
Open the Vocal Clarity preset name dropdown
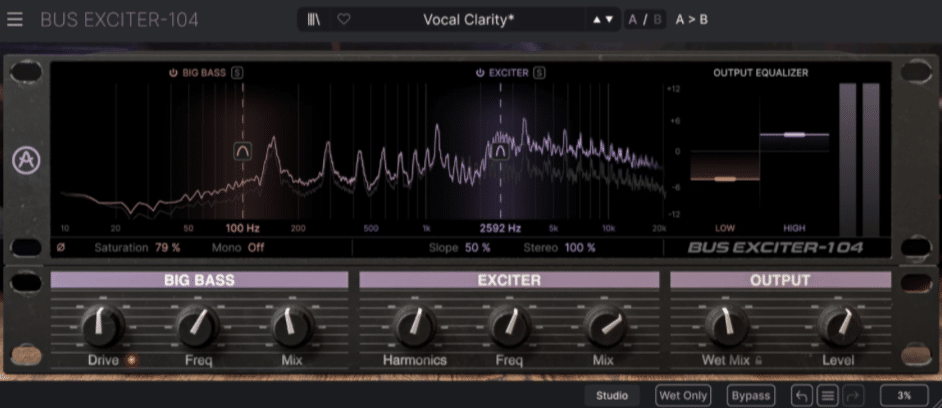coord(469,19)
